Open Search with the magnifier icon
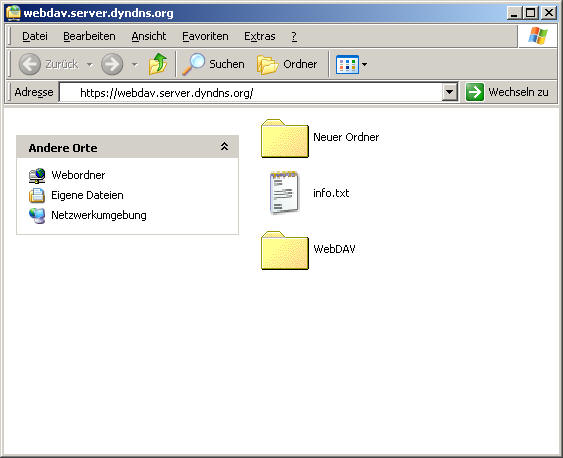Viewport: 563px width, 458px height. (x=194, y=64)
